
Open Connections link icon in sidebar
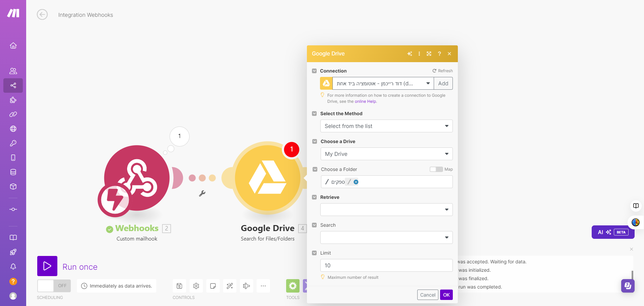(x=13, y=114)
